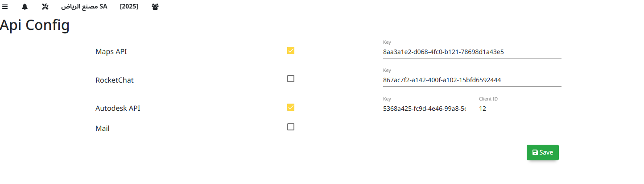
Task: Uncheck the Maps API checkbox
Action: click(291, 50)
